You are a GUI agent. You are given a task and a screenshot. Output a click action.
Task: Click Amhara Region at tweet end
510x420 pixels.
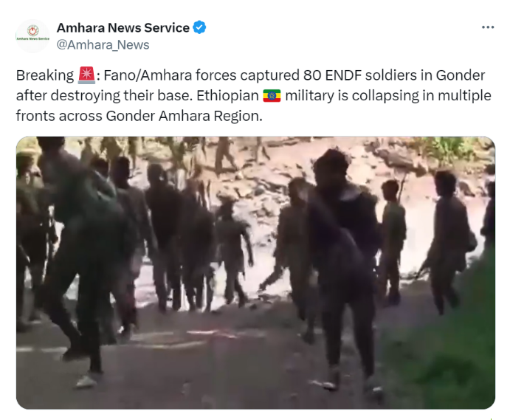point(210,116)
